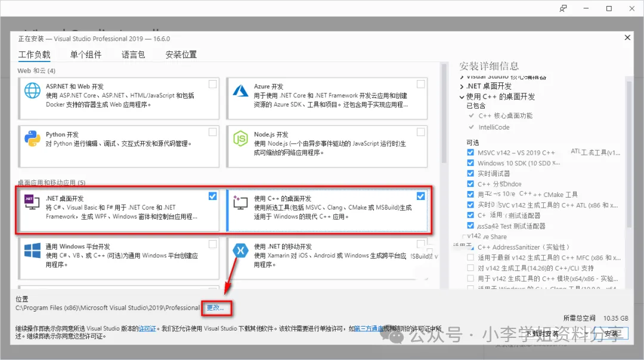Uncheck the C++ CMake 工具 option
Viewport: 644px width, 360px height.
(470, 194)
